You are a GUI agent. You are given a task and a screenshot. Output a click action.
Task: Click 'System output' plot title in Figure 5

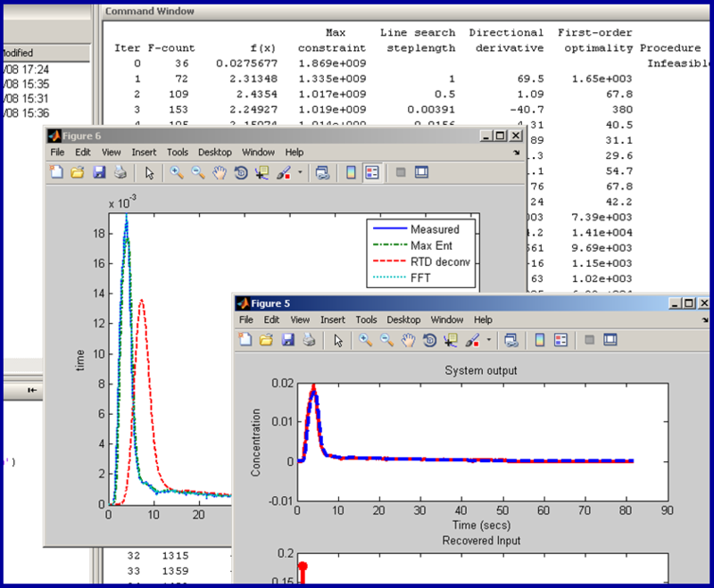click(x=481, y=370)
